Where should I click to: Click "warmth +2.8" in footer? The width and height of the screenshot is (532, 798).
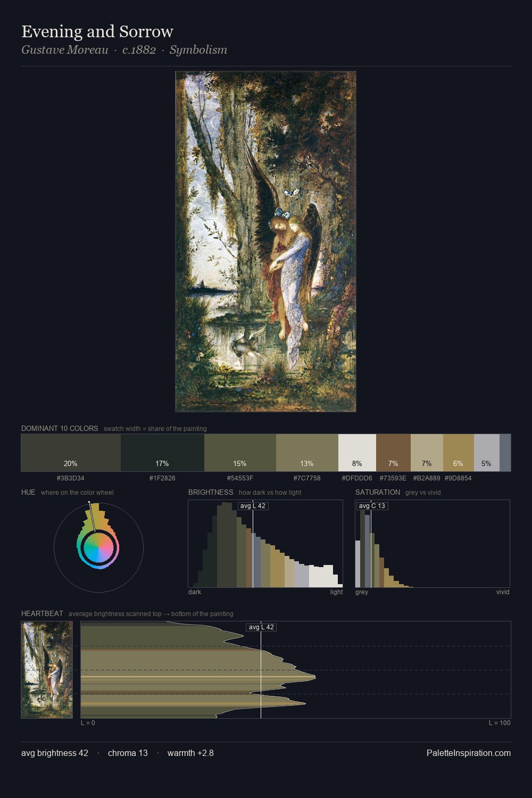click(x=190, y=753)
